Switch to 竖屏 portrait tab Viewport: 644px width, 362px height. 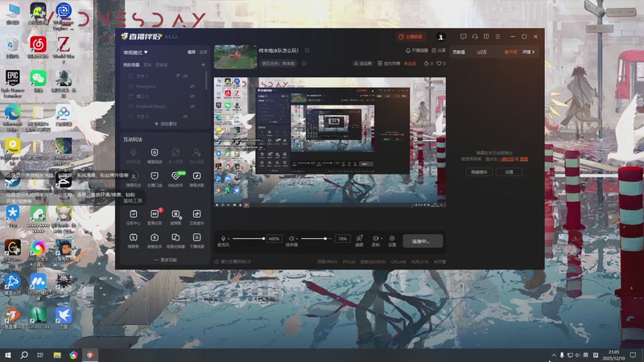pos(203,52)
